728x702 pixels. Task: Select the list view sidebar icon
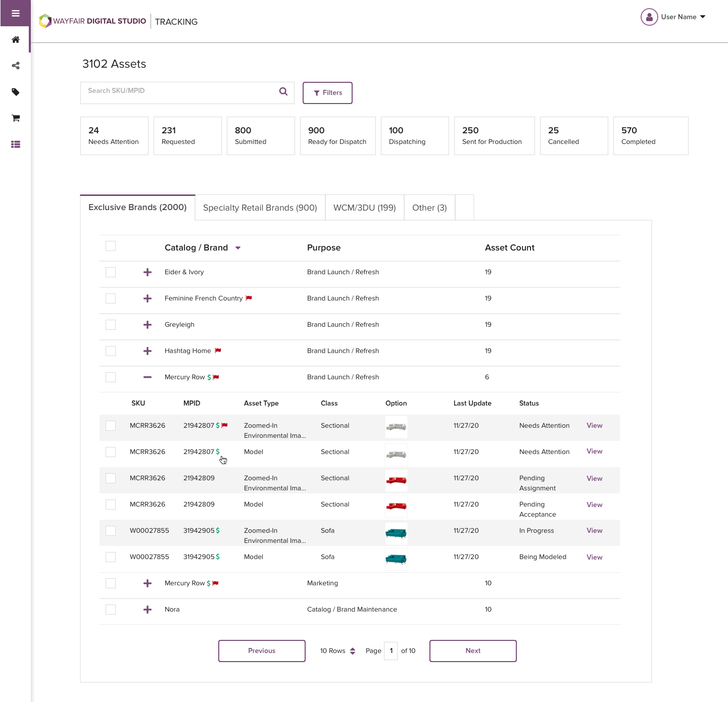[x=16, y=144]
